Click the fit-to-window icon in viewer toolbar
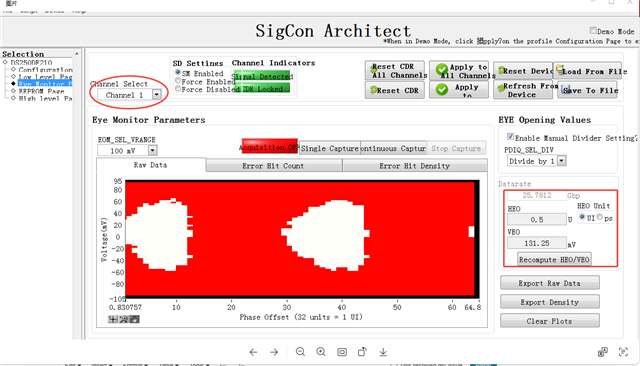Screen dimensions: 640x366 coord(342,352)
